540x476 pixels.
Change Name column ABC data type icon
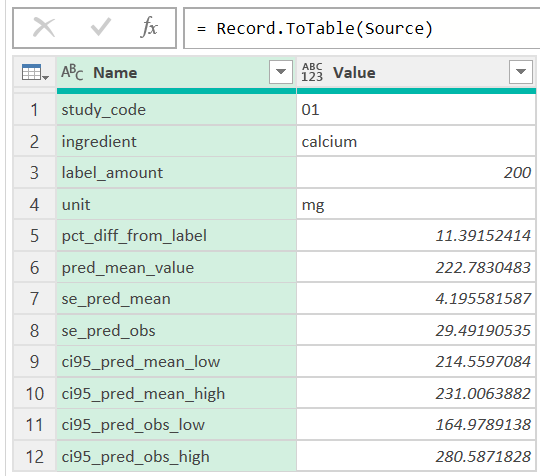[x=72, y=72]
